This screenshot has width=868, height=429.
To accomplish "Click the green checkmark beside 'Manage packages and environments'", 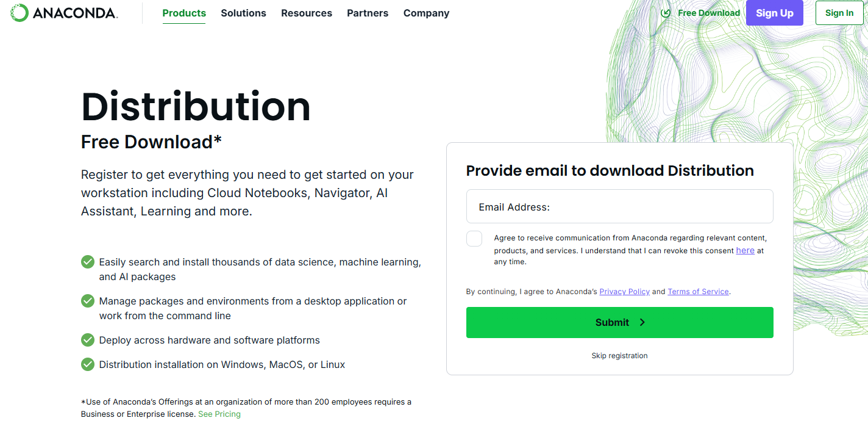I will [88, 301].
